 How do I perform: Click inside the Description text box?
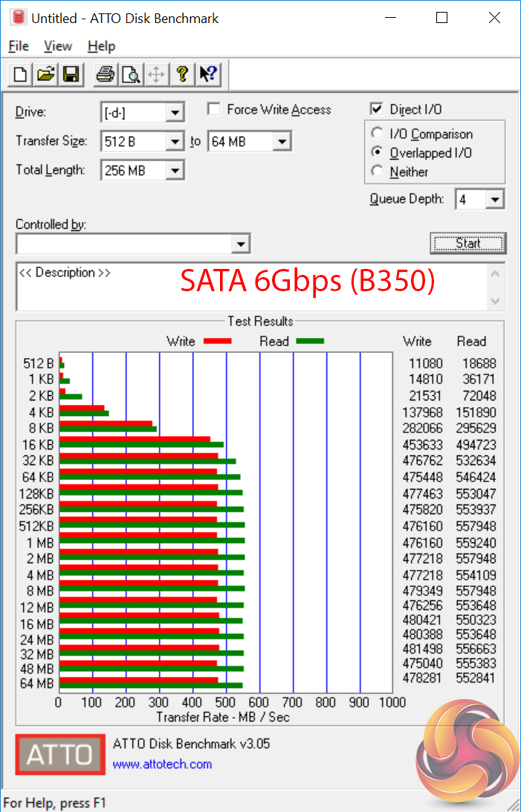click(252, 286)
